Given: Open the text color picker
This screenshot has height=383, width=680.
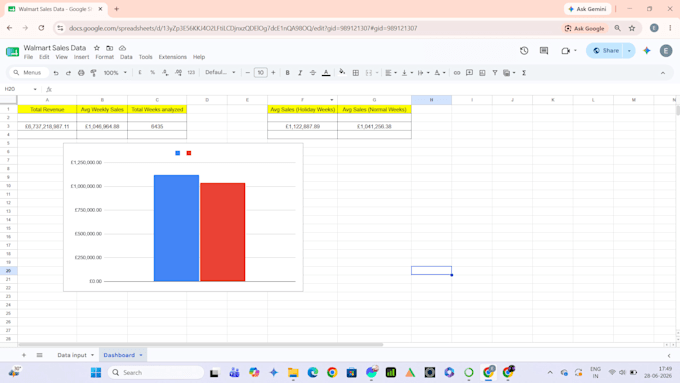Looking at the screenshot, I should click(x=326, y=73).
